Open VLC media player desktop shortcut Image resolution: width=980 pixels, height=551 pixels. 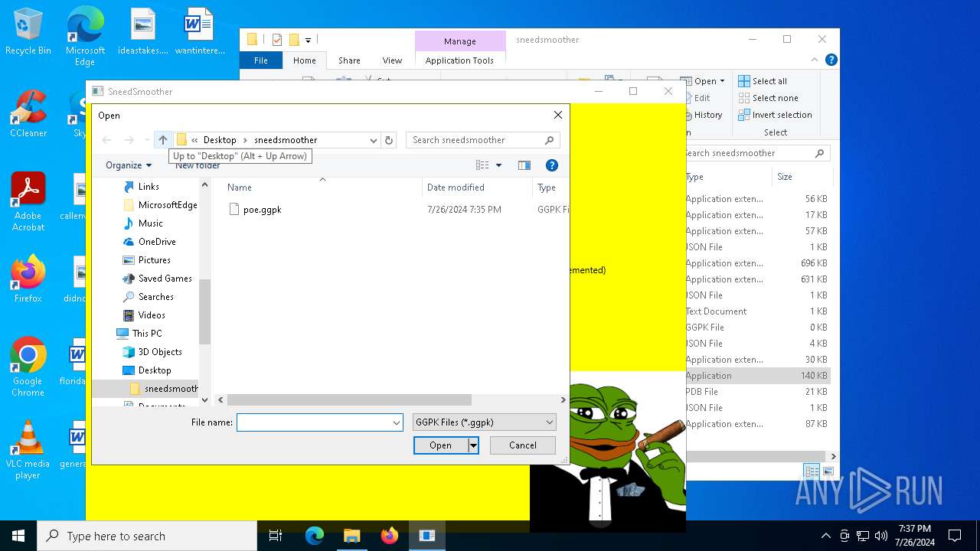[28, 450]
